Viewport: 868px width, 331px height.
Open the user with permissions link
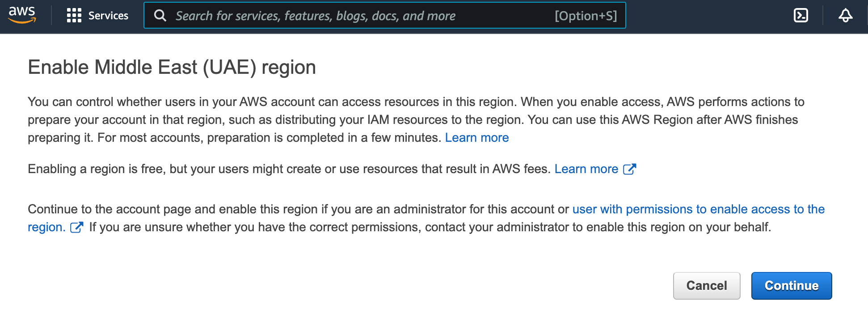coord(698,209)
